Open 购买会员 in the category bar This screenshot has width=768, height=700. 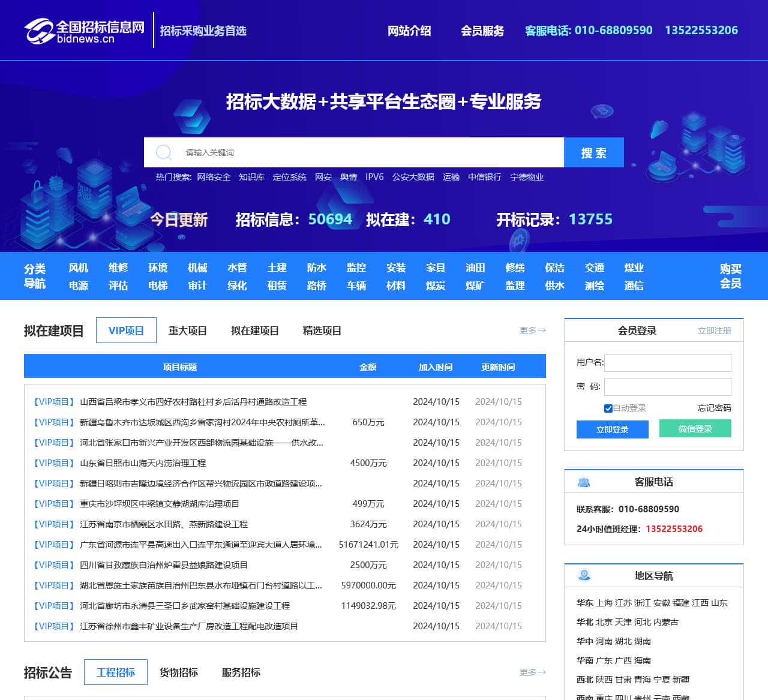click(x=730, y=276)
